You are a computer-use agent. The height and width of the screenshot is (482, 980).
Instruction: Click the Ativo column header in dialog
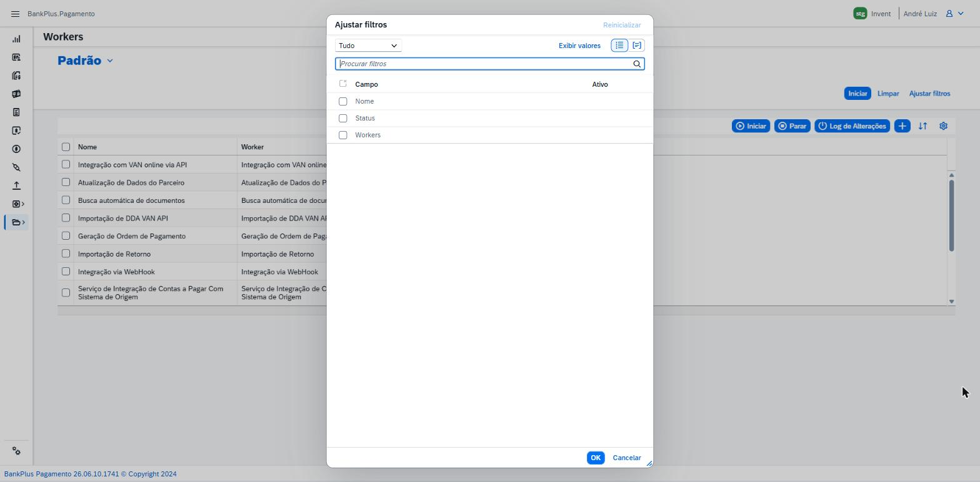pyautogui.click(x=600, y=84)
